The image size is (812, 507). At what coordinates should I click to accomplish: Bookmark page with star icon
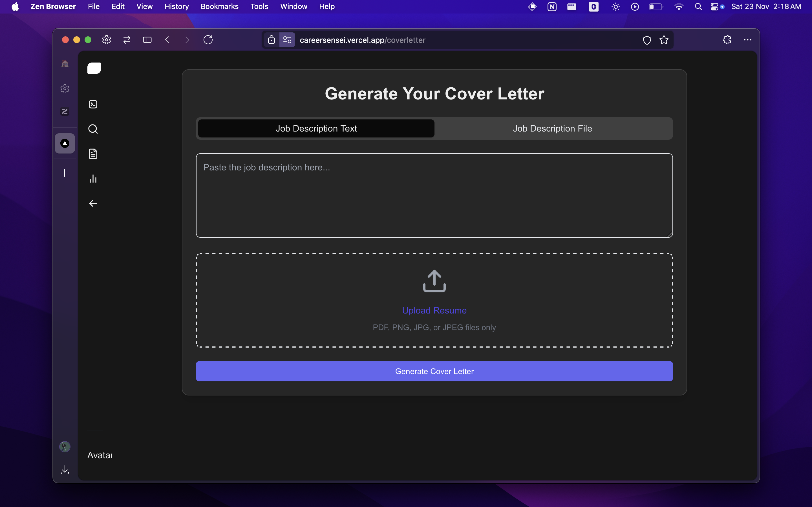[664, 40]
